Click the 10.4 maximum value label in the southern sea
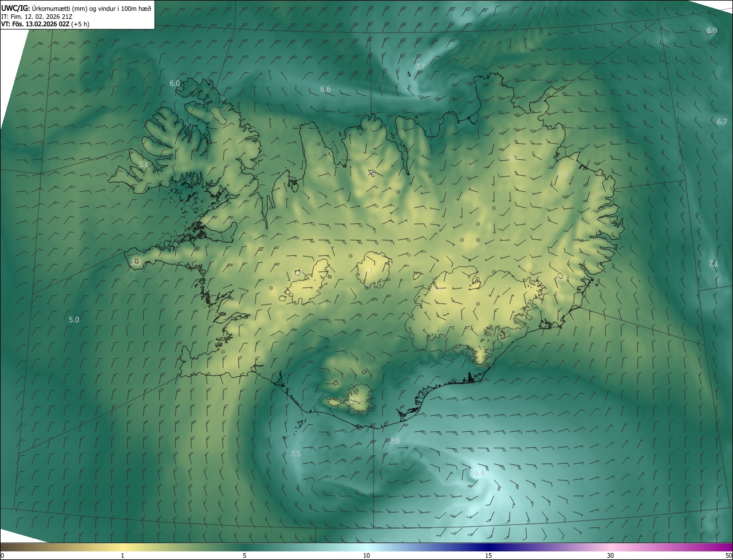This screenshot has width=733, height=560. click(477, 474)
